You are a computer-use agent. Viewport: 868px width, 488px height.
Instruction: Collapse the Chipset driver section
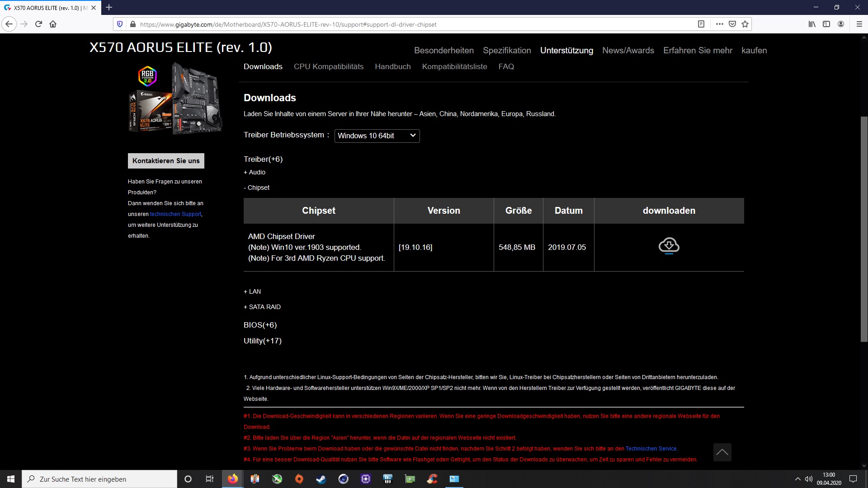coord(256,188)
